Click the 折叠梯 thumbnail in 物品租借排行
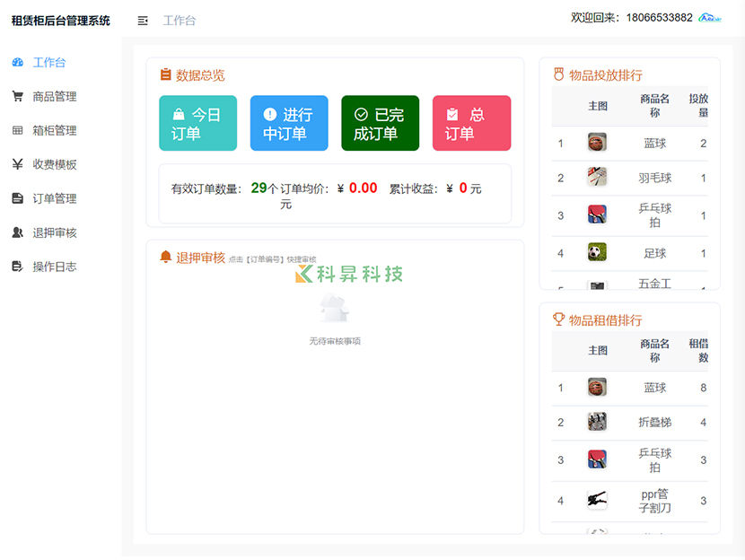 pos(597,422)
